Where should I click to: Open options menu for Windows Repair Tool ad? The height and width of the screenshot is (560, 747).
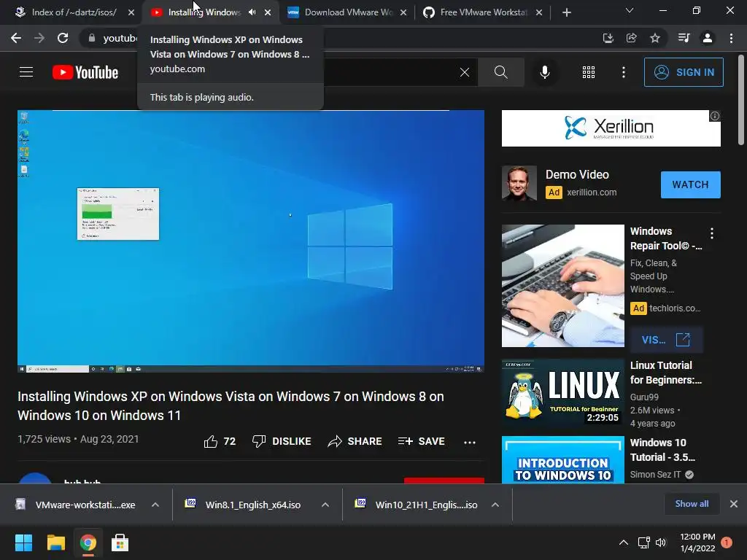712,233
